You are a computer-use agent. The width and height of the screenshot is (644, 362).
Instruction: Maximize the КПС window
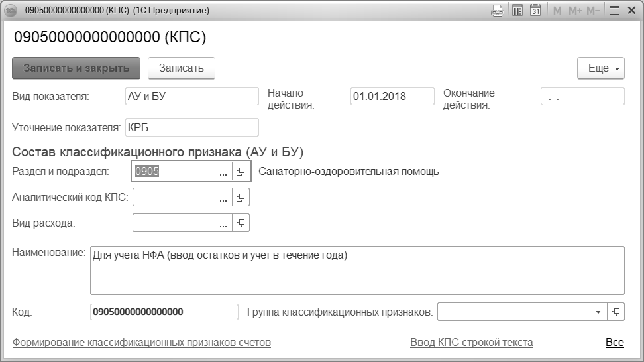(x=614, y=11)
